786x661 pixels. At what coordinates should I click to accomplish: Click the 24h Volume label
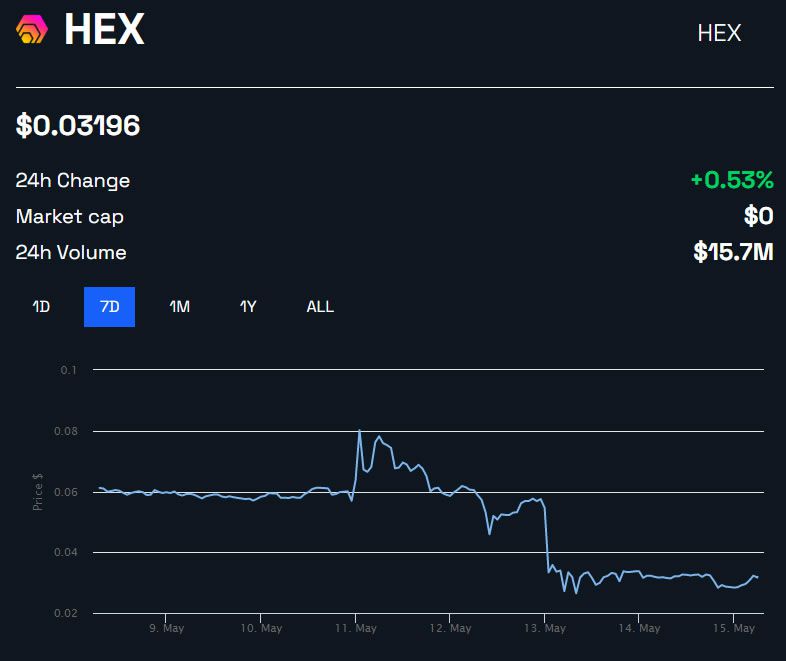point(71,253)
